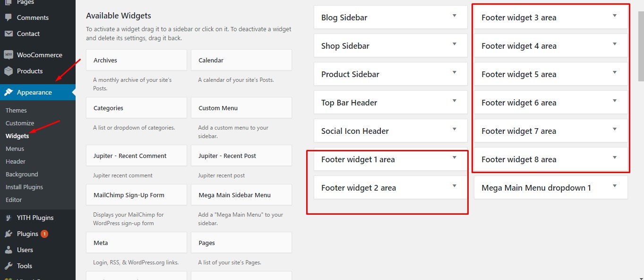Open the Menus submenu item
Viewport: 644px width, 280px height.
click(x=15, y=149)
